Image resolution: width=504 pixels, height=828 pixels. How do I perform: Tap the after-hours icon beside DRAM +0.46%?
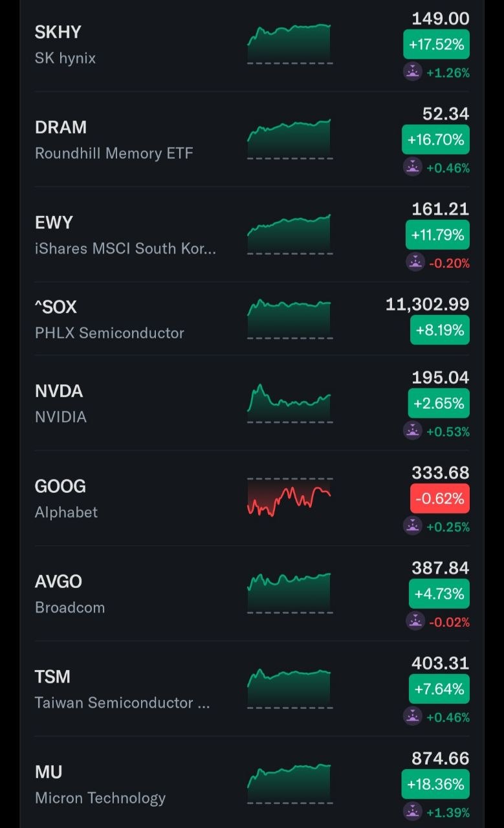click(x=413, y=168)
